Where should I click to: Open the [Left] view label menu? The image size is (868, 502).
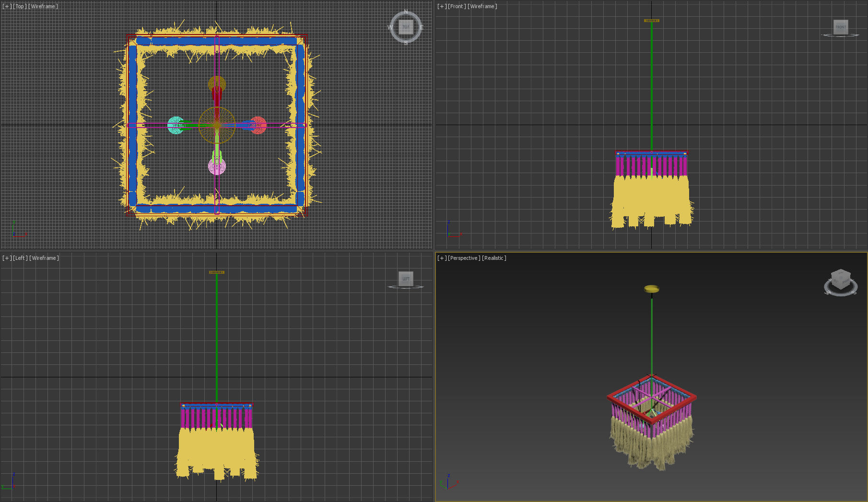[20, 258]
